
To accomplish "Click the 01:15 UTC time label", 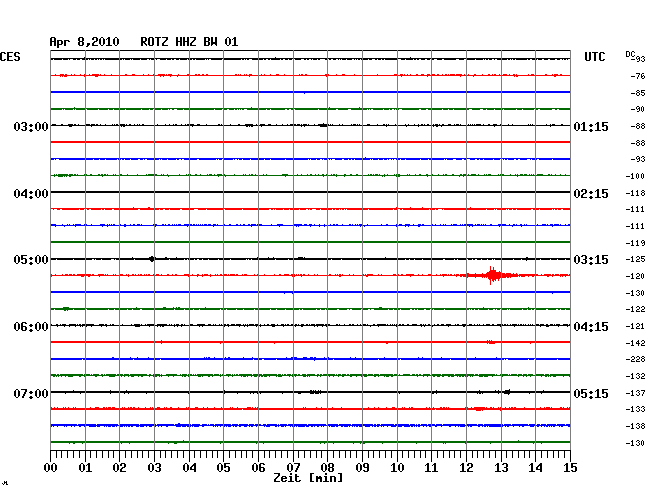I will (591, 126).
